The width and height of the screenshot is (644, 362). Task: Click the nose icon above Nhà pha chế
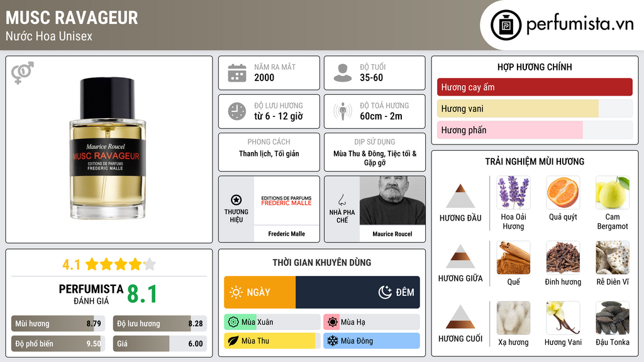click(x=341, y=200)
